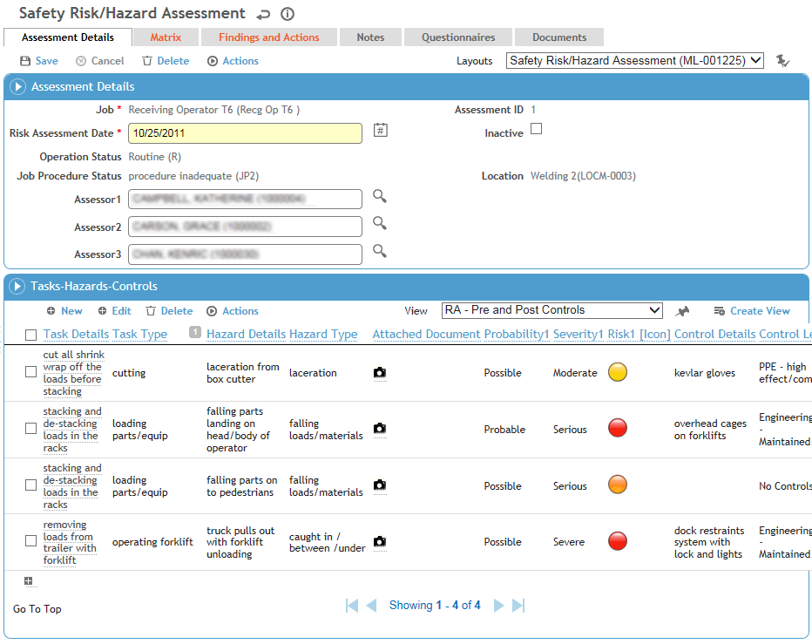Open the calendar picker for Risk Assessment Date
Image resolution: width=812 pixels, height=644 pixels.
(x=380, y=131)
